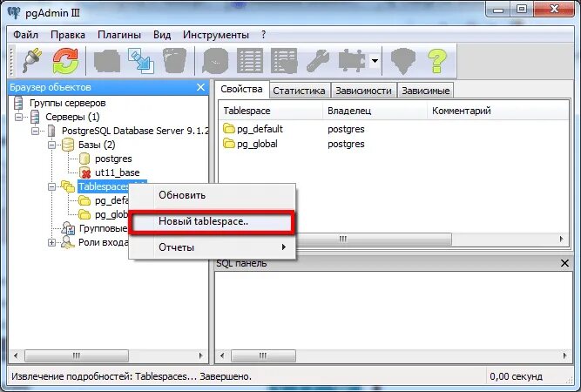This screenshot has height=392, width=581.
Task: Collapse the Tablespaces tree node
Action: click(x=52, y=186)
